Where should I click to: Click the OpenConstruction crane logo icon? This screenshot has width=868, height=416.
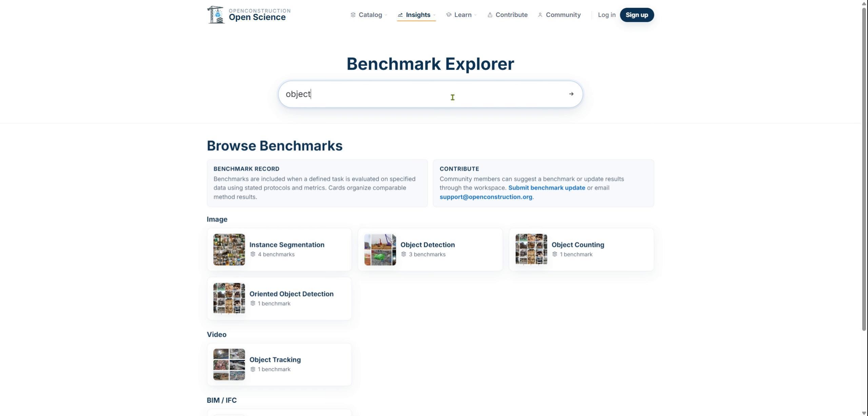pyautogui.click(x=216, y=15)
